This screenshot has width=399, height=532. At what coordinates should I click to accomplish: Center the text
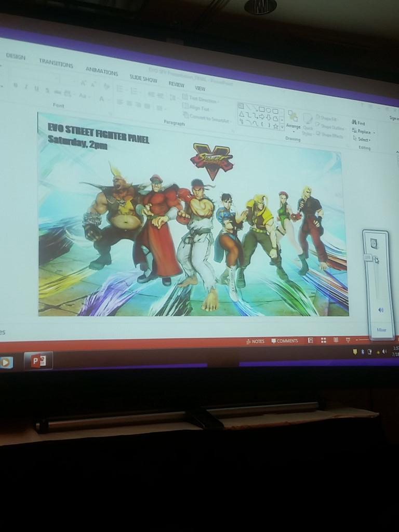(x=129, y=103)
